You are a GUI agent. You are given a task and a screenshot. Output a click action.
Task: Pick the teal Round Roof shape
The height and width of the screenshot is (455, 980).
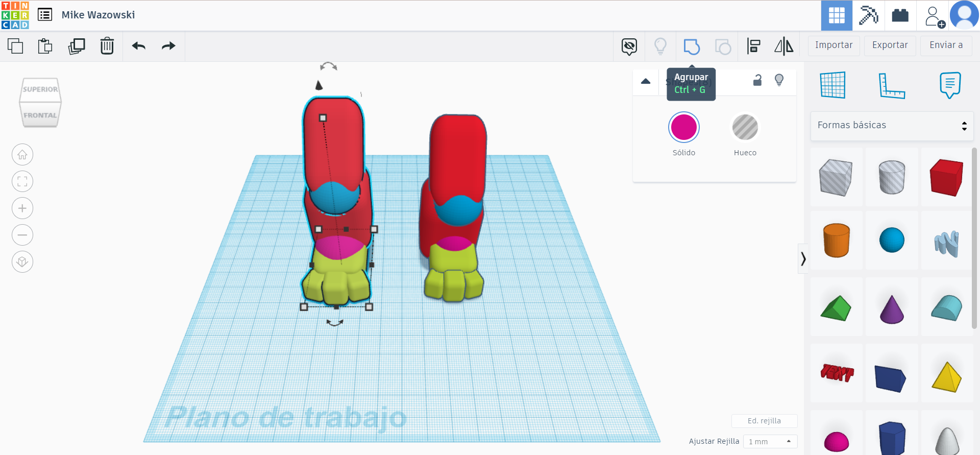pyautogui.click(x=947, y=308)
